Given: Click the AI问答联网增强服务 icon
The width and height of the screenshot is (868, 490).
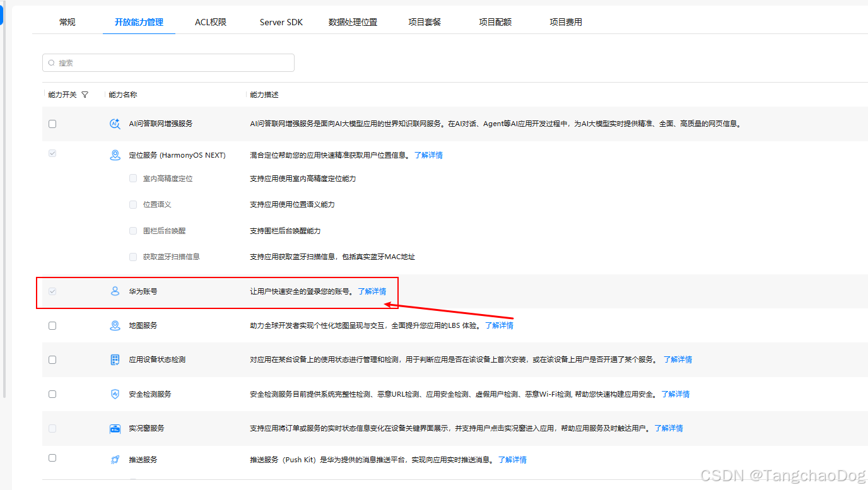Looking at the screenshot, I should tap(115, 124).
